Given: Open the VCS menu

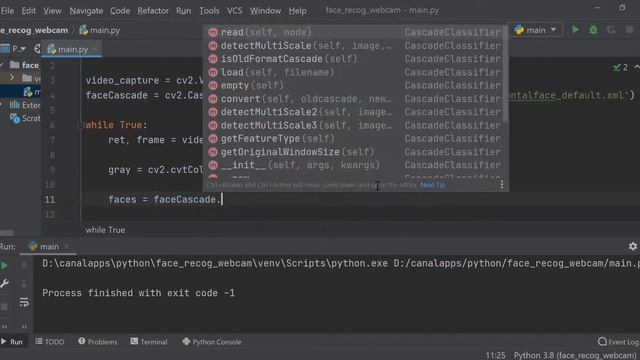Looking at the screenshot, I should pos(234,11).
